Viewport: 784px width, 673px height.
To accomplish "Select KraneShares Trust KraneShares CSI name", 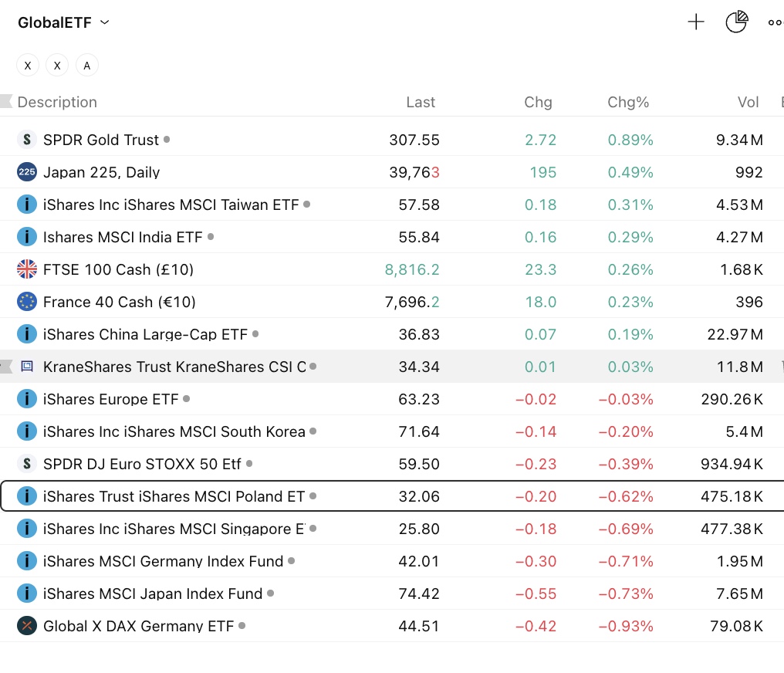I will [x=174, y=367].
